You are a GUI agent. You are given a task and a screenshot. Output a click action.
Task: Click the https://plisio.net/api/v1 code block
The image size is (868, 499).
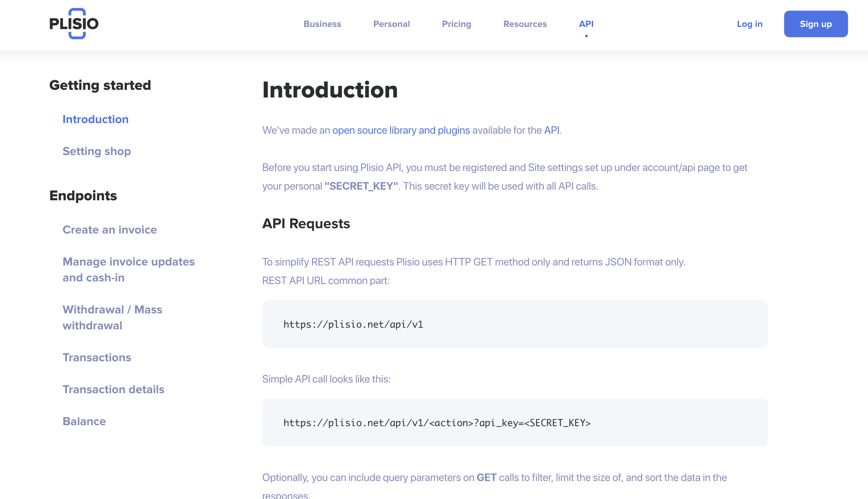515,324
